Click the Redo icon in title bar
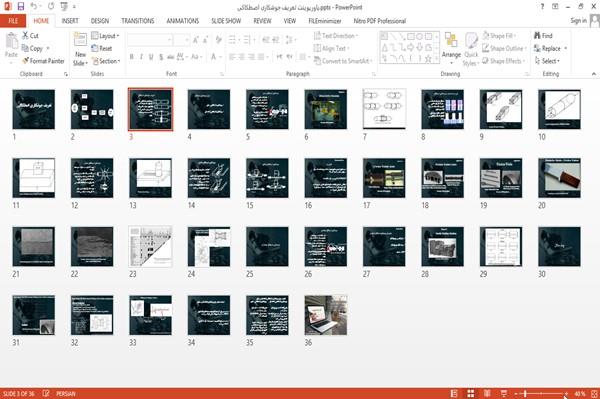This screenshot has width=600, height=399. point(51,7)
